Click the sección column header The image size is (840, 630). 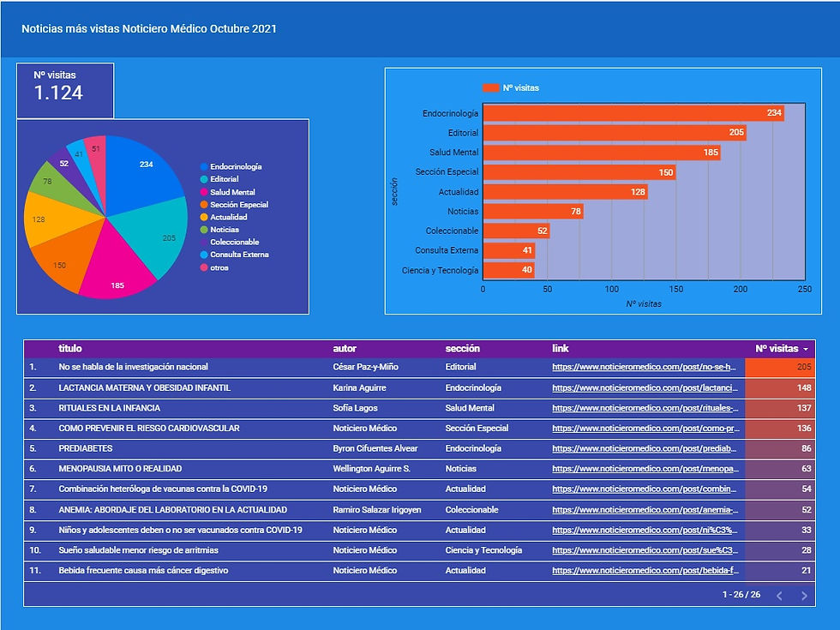click(462, 349)
